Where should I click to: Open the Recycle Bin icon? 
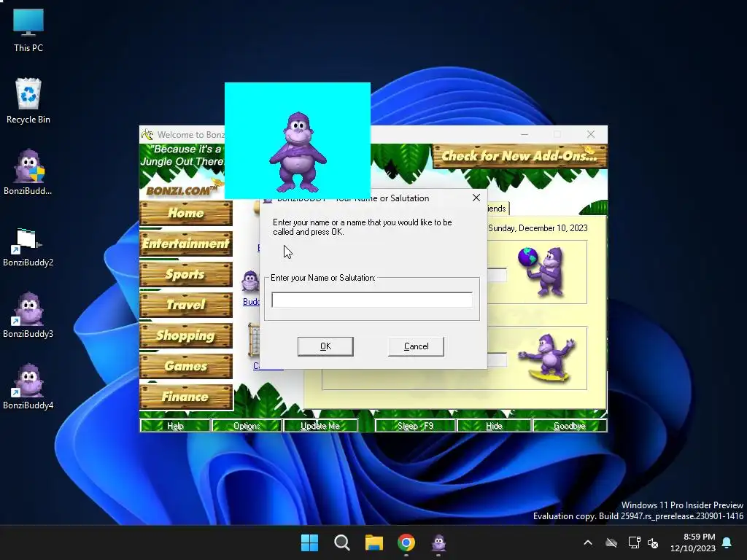(28, 101)
